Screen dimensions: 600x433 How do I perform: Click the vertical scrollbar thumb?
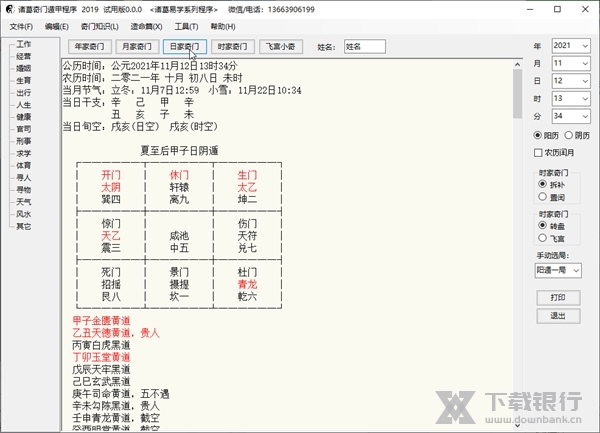tap(517, 94)
